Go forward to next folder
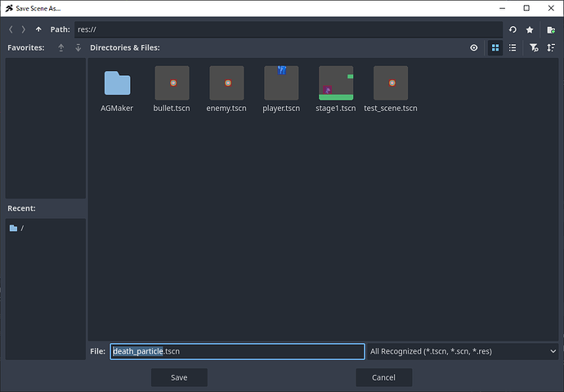Viewport: 564px width, 392px height. pos(24,29)
